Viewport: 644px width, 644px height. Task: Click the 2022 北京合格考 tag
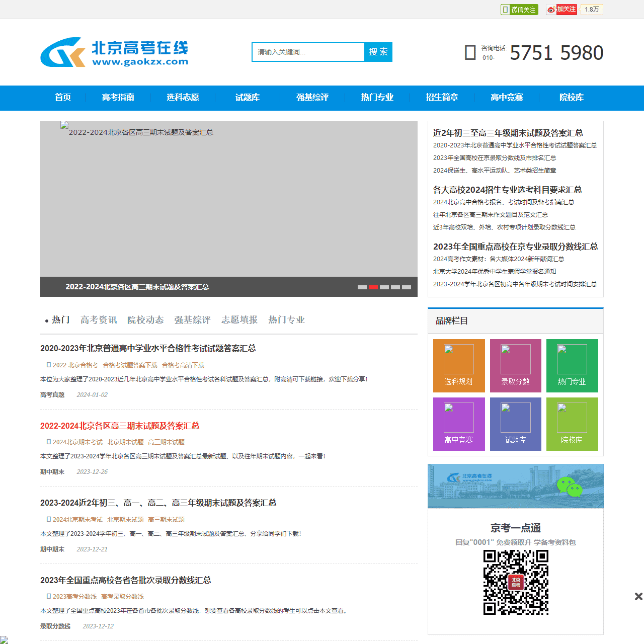pos(75,365)
